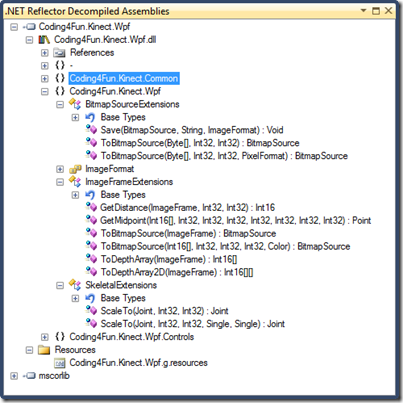Collapse the Coding4Fun.Kinect.Wpf.dll node

[29, 40]
